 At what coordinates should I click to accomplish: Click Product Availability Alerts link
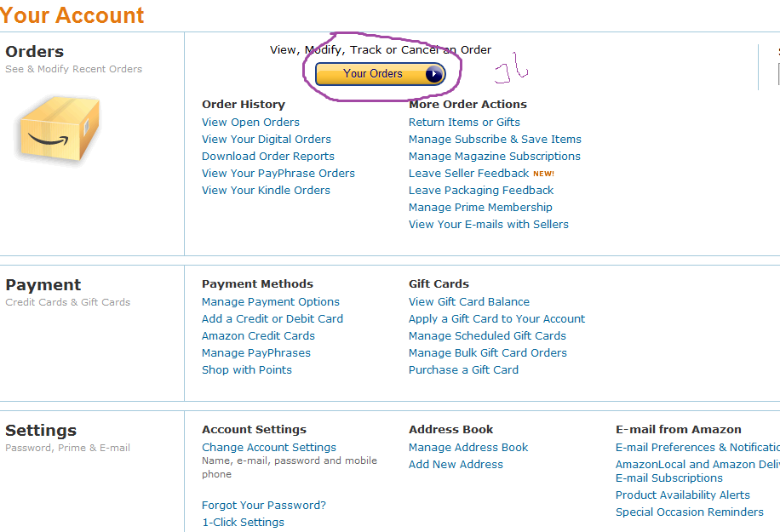pos(683,495)
